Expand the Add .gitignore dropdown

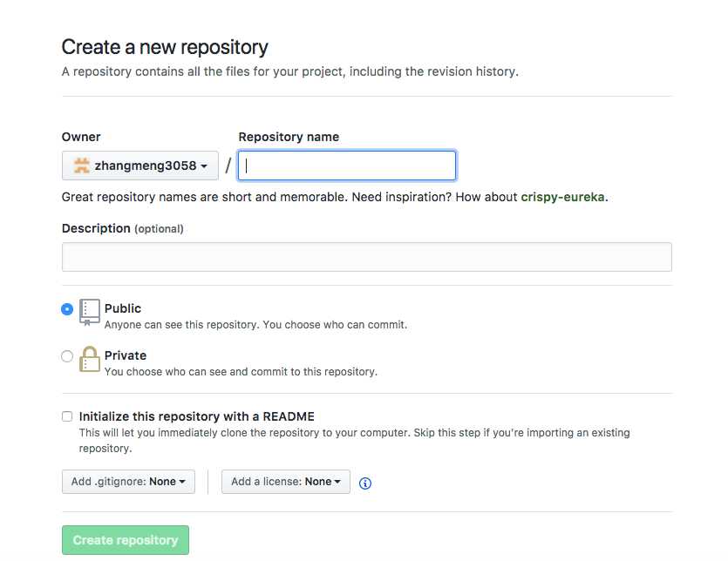coord(129,482)
